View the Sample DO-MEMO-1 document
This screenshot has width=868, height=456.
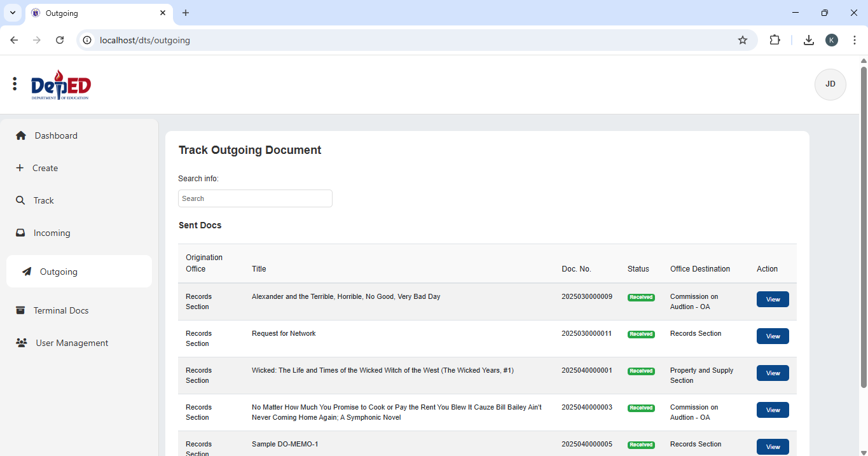(773, 446)
